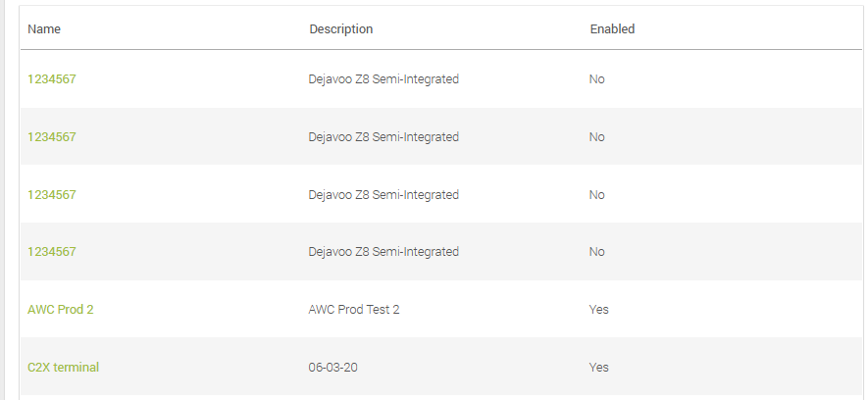Select the fourth row's Dejavoo Z8 Semi-Integrated description
Viewport: 868px width, 400px height.
[383, 252]
